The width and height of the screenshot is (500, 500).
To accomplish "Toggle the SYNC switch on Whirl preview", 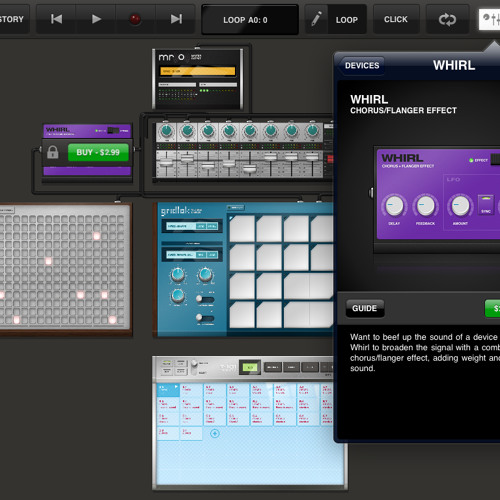I will tap(486, 204).
